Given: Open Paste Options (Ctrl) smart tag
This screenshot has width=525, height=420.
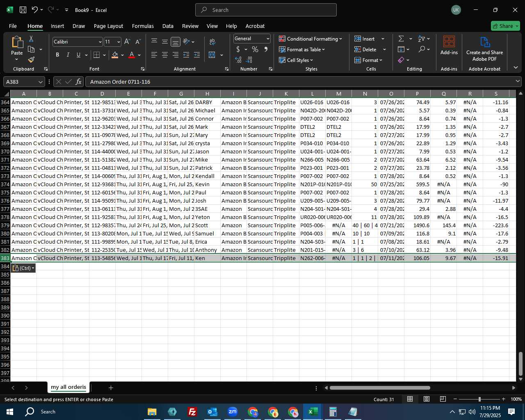Looking at the screenshot, I should click(x=23, y=268).
